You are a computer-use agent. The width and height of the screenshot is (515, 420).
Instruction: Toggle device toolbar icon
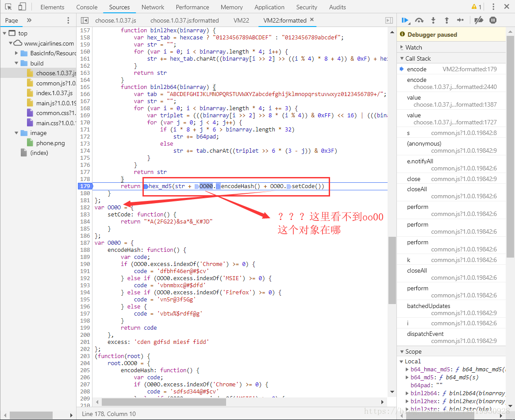[x=22, y=7]
